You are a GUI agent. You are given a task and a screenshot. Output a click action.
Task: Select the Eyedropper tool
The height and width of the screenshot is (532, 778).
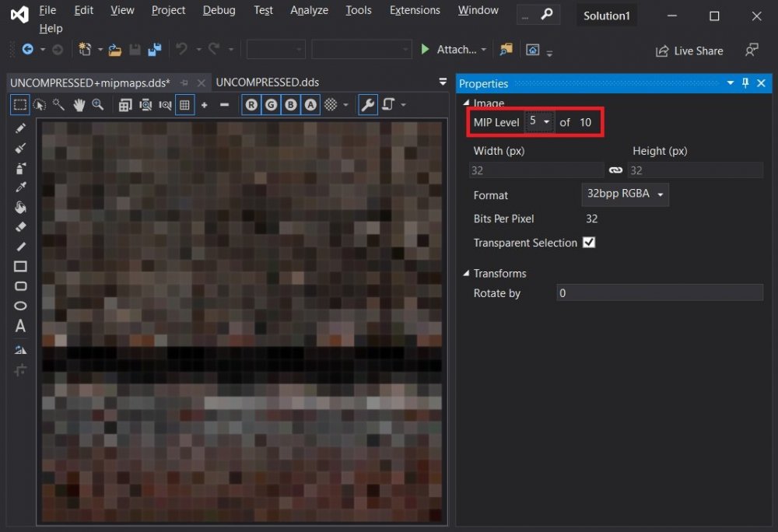pyautogui.click(x=21, y=187)
